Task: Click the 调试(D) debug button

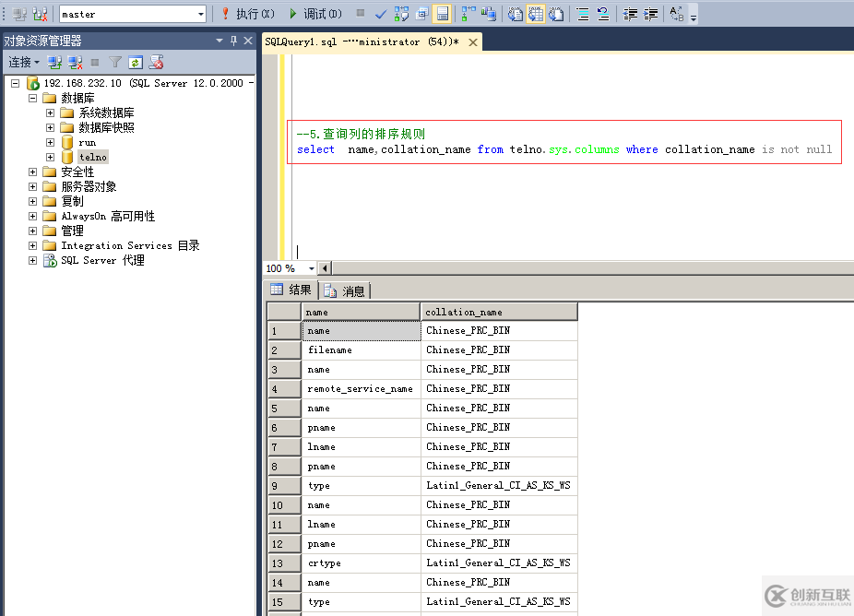Action: click(x=314, y=14)
